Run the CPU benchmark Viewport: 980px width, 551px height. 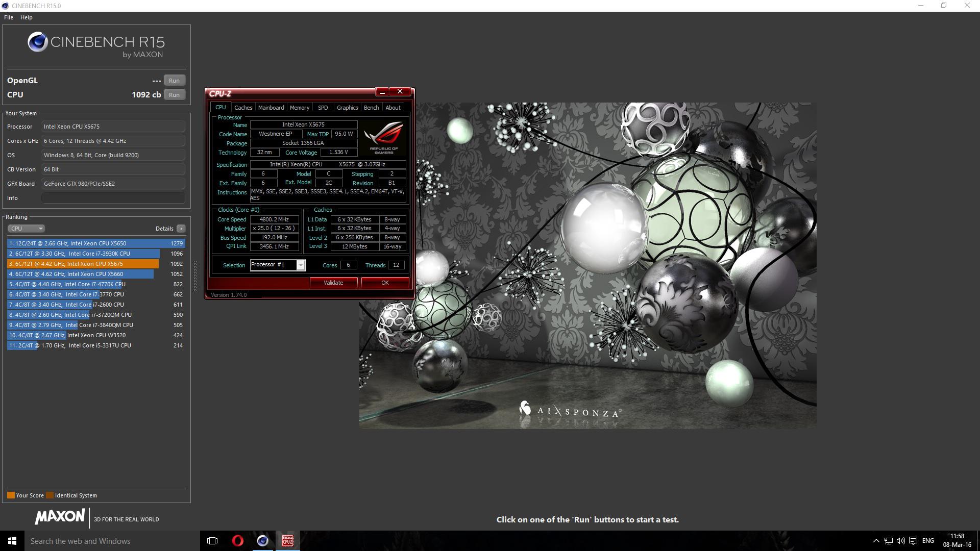tap(174, 95)
